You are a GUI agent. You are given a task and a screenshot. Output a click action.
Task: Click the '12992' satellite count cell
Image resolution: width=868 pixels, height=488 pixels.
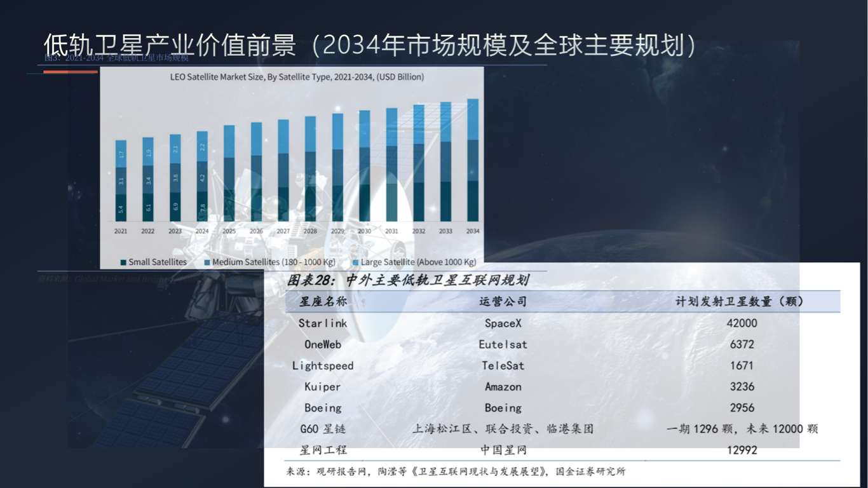pos(742,451)
